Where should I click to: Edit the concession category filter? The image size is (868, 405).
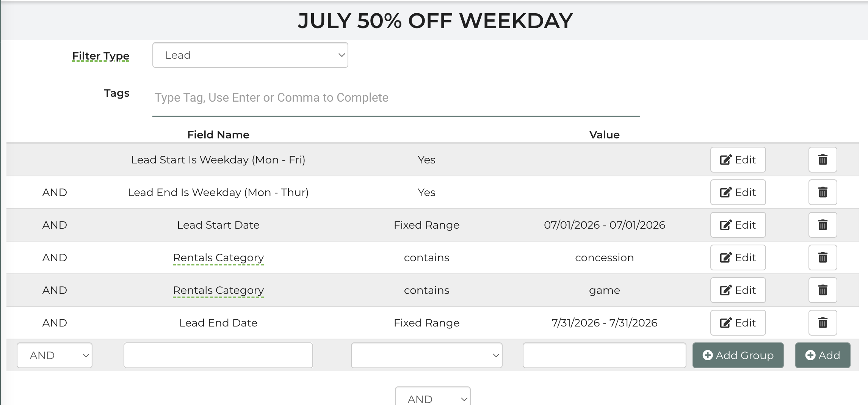point(738,257)
